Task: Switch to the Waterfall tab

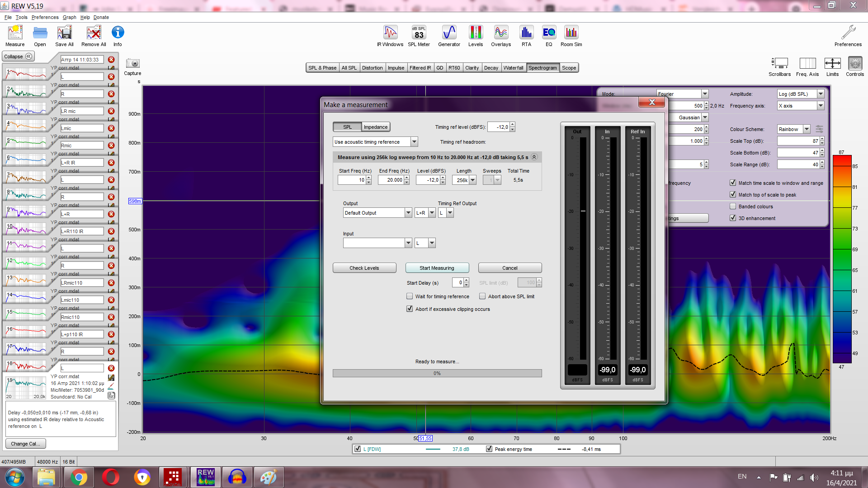Action: pos(513,68)
